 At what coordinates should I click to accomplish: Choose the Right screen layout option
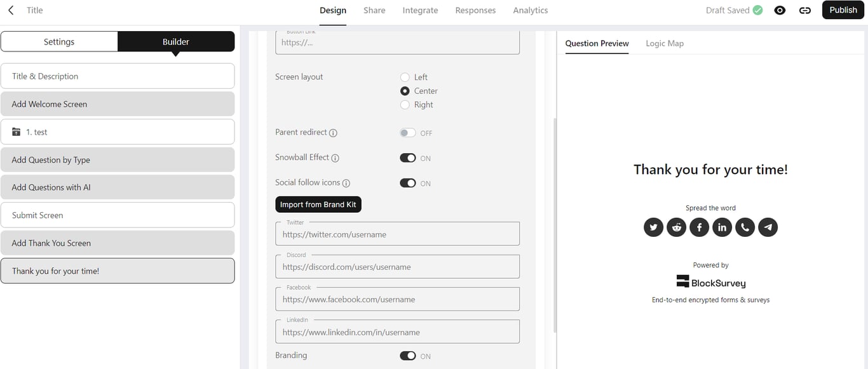click(405, 105)
